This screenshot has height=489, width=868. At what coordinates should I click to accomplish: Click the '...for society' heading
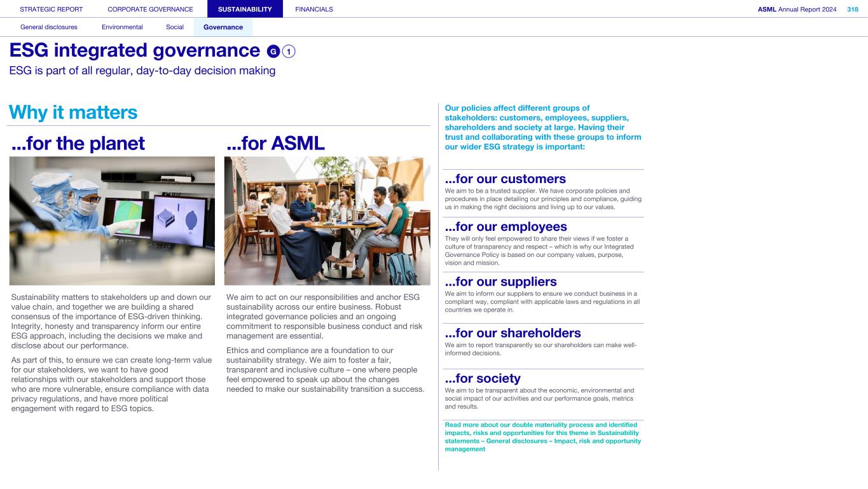coord(482,379)
